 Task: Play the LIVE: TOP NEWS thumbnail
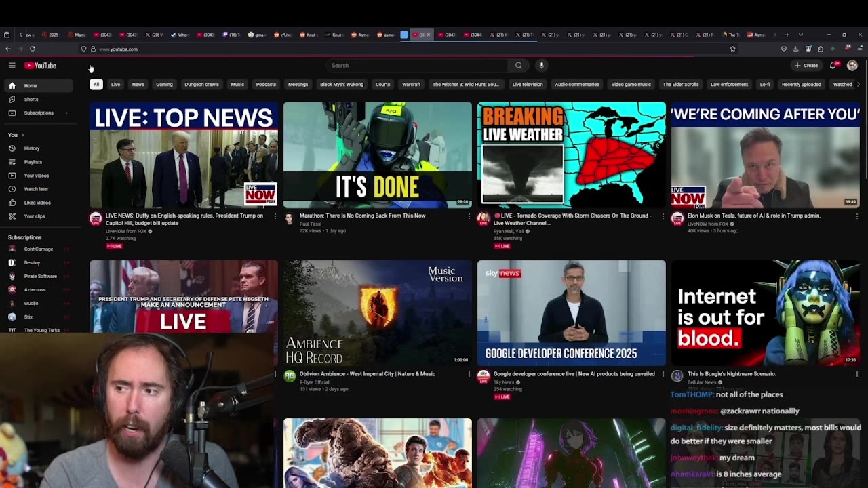(184, 155)
